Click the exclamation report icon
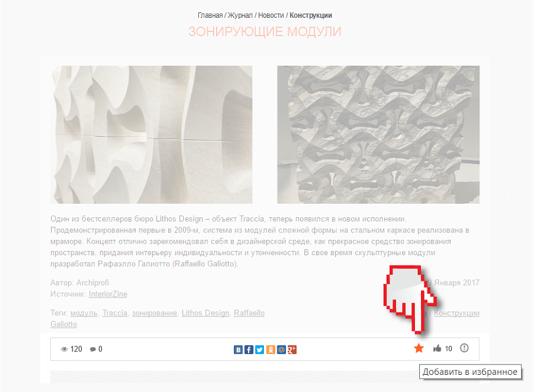This screenshot has width=534, height=392. click(464, 348)
